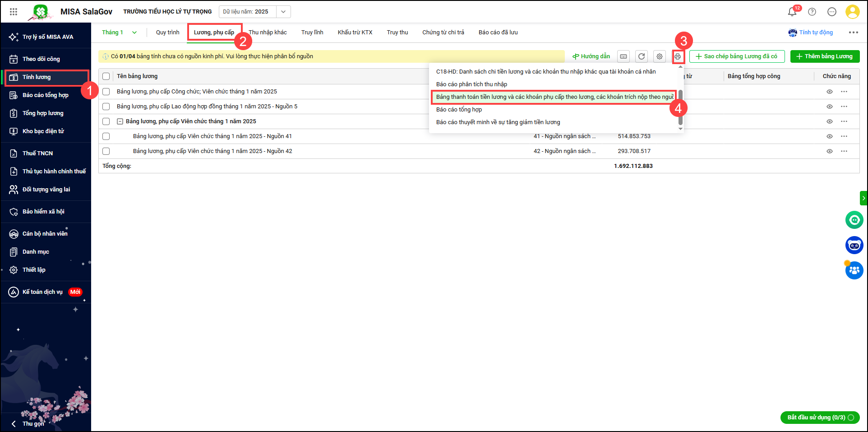Image resolution: width=868 pixels, height=432 pixels.
Task: Click the keyboard shortcuts icon
Action: pyautogui.click(x=623, y=56)
